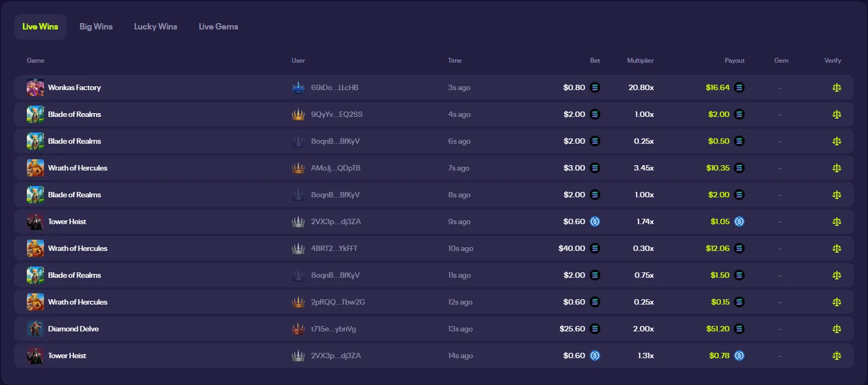Click the Verify column header
Image resolution: width=868 pixels, height=385 pixels.
[x=833, y=61]
